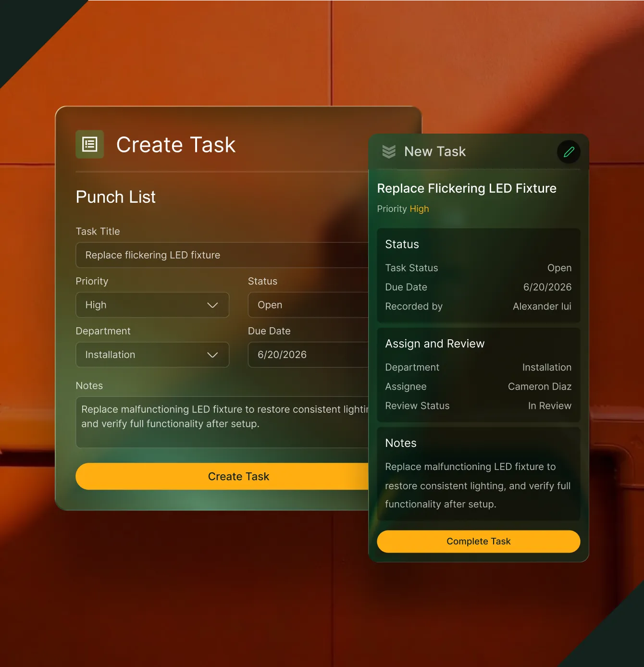
Task: Click the yellow Create Task button
Action: 222,477
